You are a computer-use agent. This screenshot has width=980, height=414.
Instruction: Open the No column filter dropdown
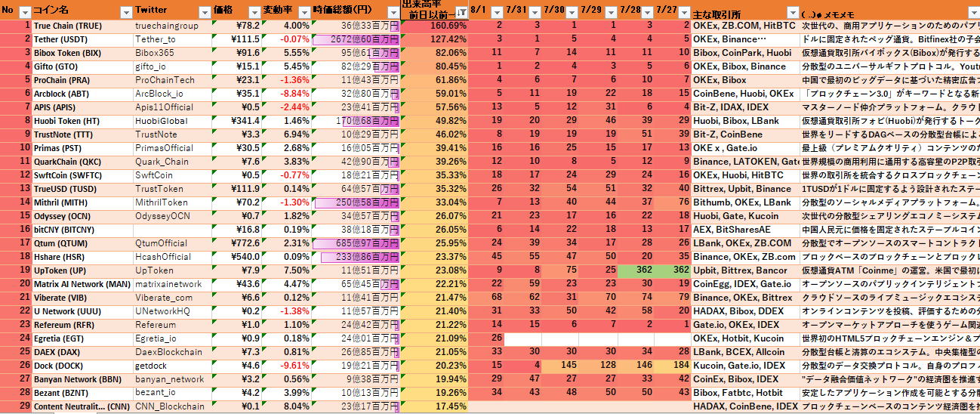pyautogui.click(x=24, y=13)
